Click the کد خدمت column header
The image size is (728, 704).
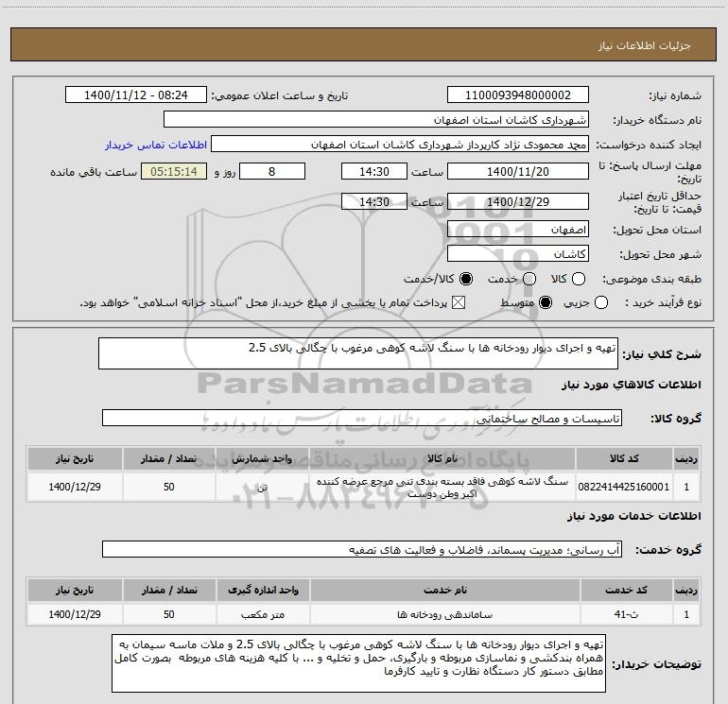pyautogui.click(x=626, y=590)
